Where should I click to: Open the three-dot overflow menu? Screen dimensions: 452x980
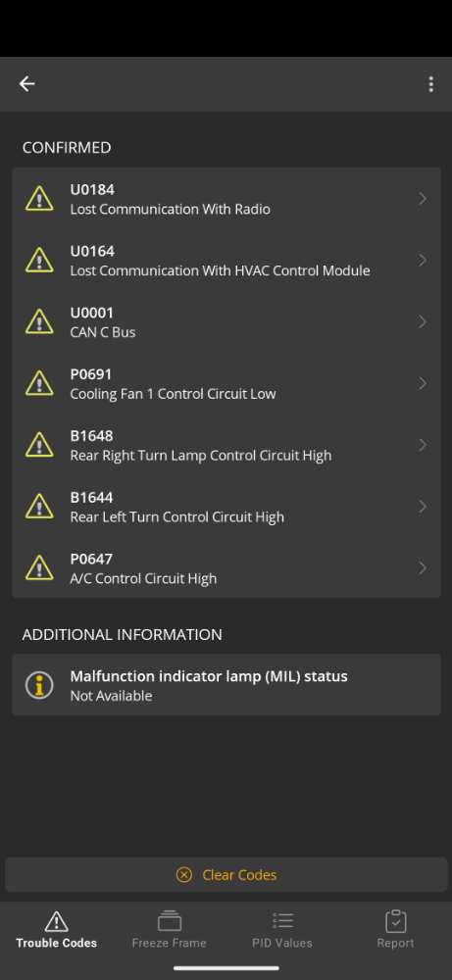[x=430, y=84]
